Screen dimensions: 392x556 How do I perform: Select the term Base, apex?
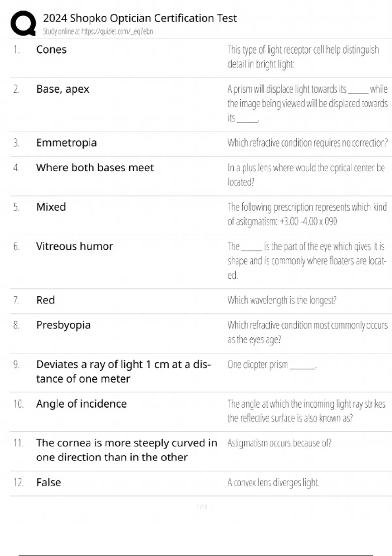click(x=62, y=89)
